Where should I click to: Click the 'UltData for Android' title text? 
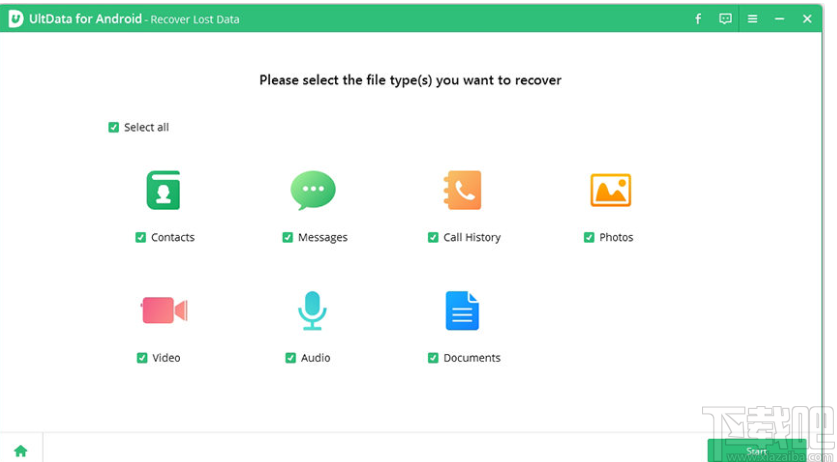(85, 19)
